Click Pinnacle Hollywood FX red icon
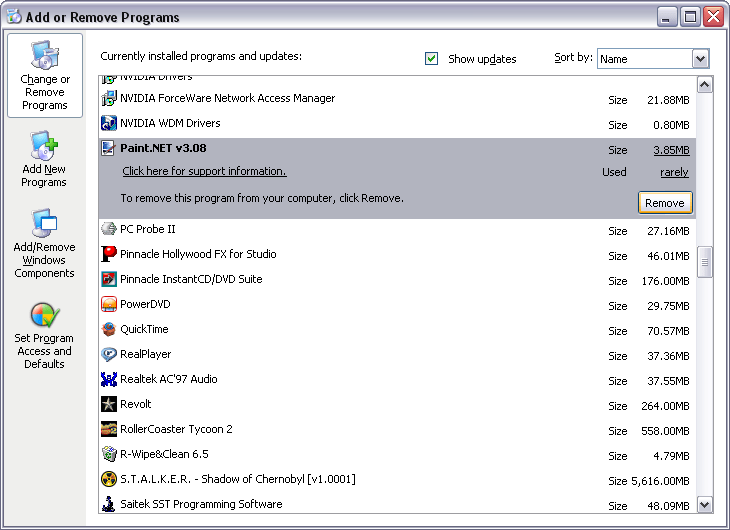730x530 pixels. tap(108, 254)
